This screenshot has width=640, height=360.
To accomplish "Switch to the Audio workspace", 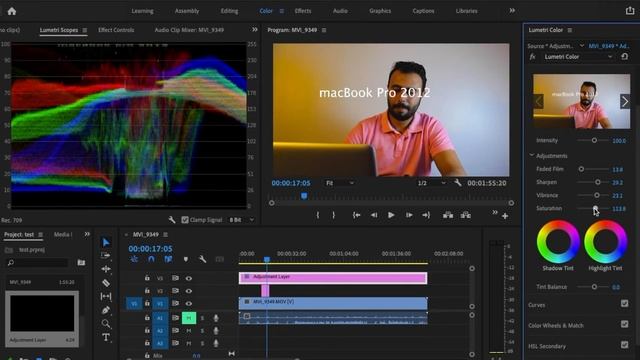I will point(340,11).
